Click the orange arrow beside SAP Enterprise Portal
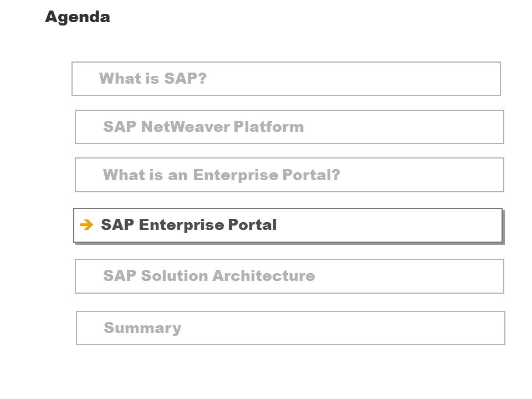This screenshot has width=532, height=399. tap(86, 224)
